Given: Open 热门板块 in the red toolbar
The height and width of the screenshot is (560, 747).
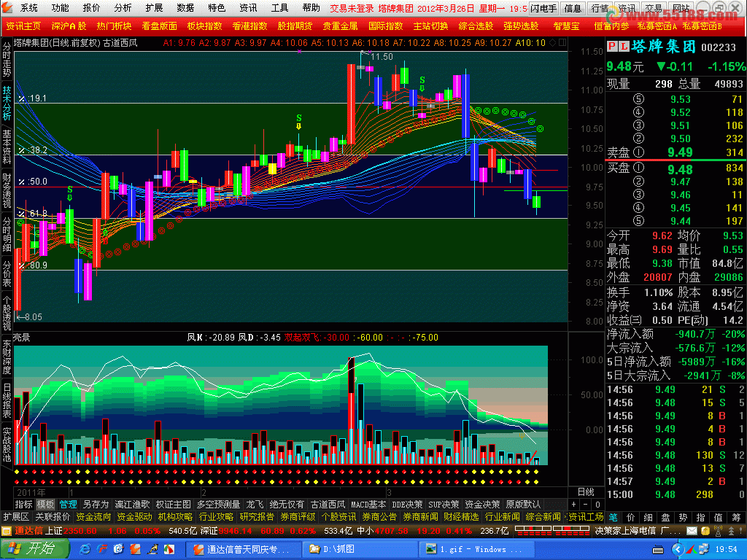Looking at the screenshot, I should (114, 26).
